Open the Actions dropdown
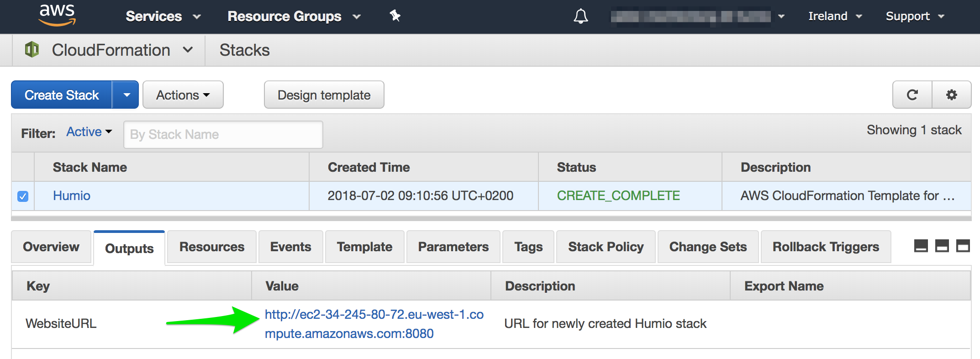This screenshot has width=980, height=359. [183, 95]
